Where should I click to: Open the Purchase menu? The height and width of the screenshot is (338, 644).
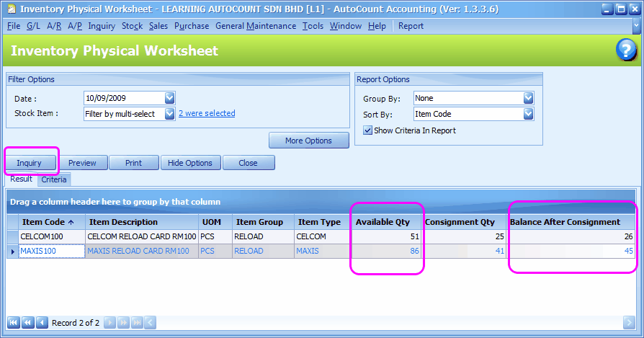[x=192, y=26]
